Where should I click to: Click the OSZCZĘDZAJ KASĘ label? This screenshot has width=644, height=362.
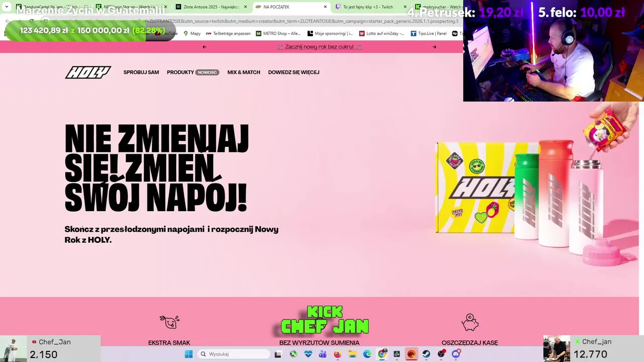(470, 343)
